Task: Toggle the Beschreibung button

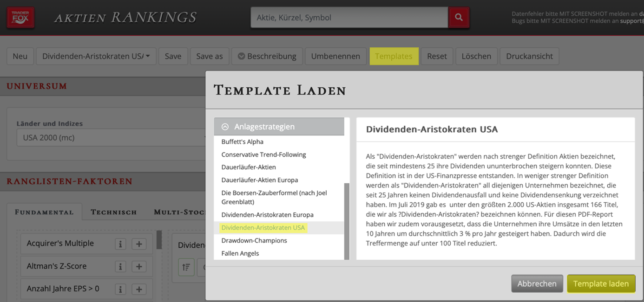Action: click(267, 56)
